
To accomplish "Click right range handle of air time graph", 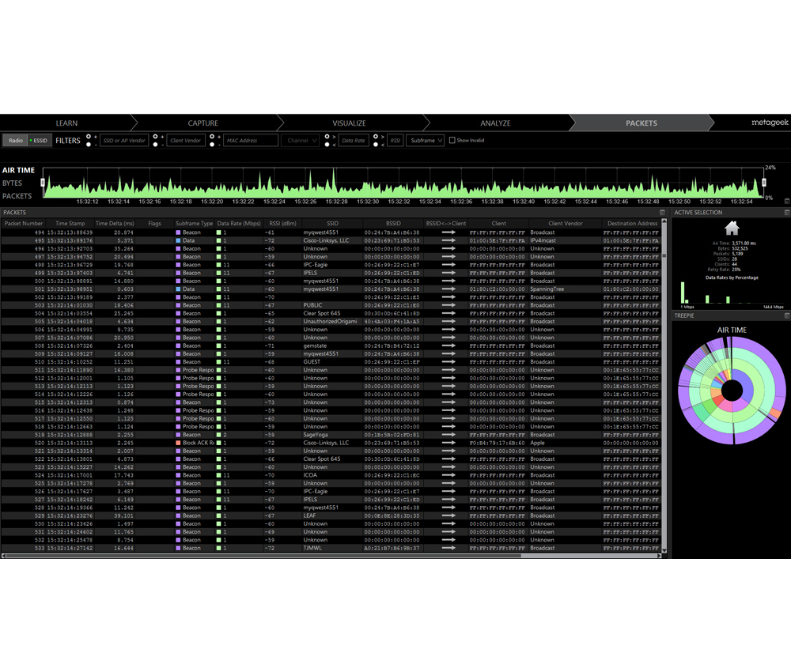I will [764, 182].
